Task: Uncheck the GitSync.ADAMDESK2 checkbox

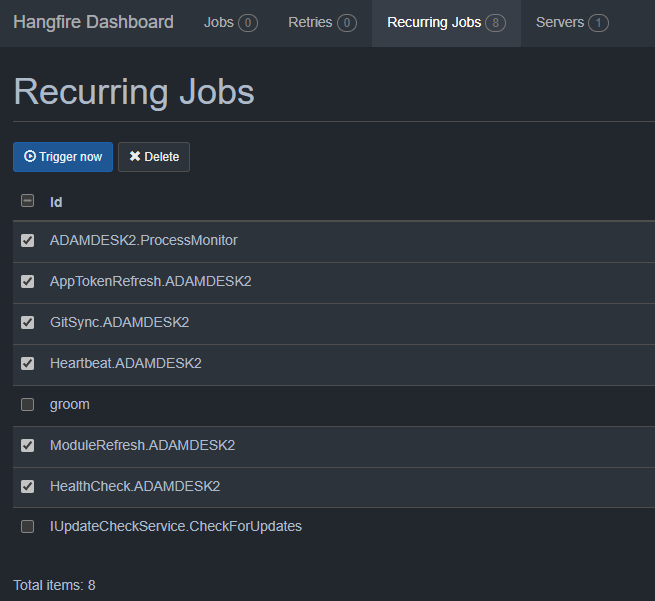Action: 28,322
